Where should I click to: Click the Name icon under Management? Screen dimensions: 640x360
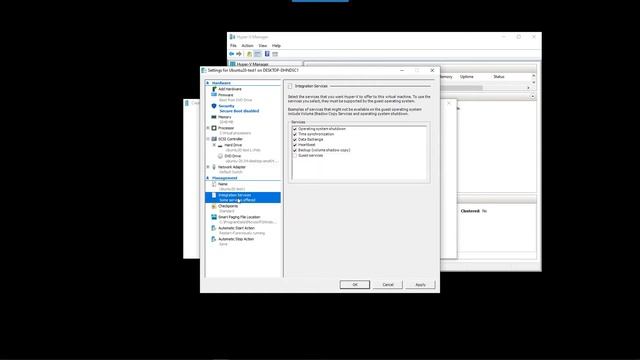click(214, 184)
